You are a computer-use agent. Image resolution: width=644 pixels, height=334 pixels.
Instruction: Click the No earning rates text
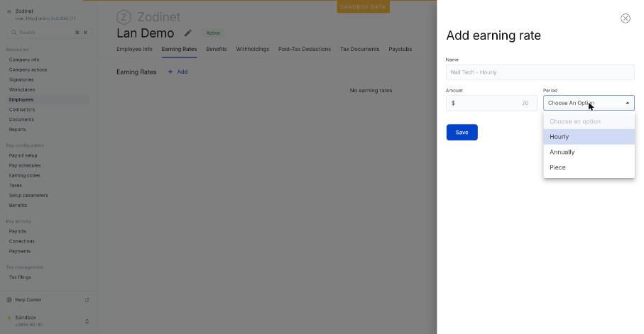pos(371,90)
